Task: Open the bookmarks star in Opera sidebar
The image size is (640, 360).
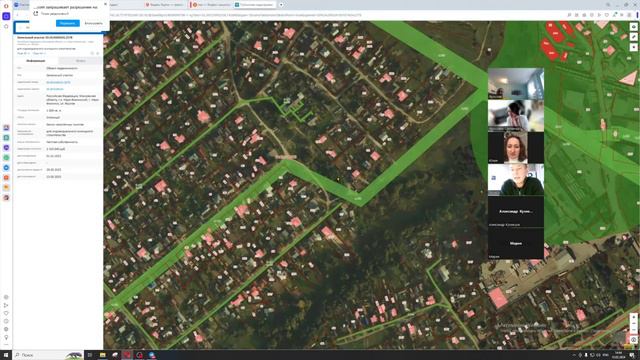Action: pyautogui.click(x=6, y=26)
